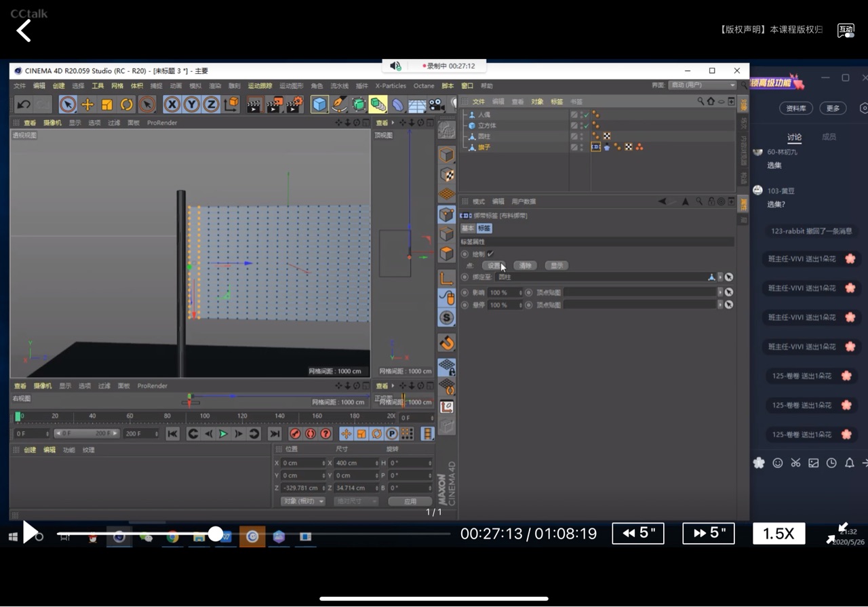
Task: Toggle the 绘制 checkbox
Action: 490,254
